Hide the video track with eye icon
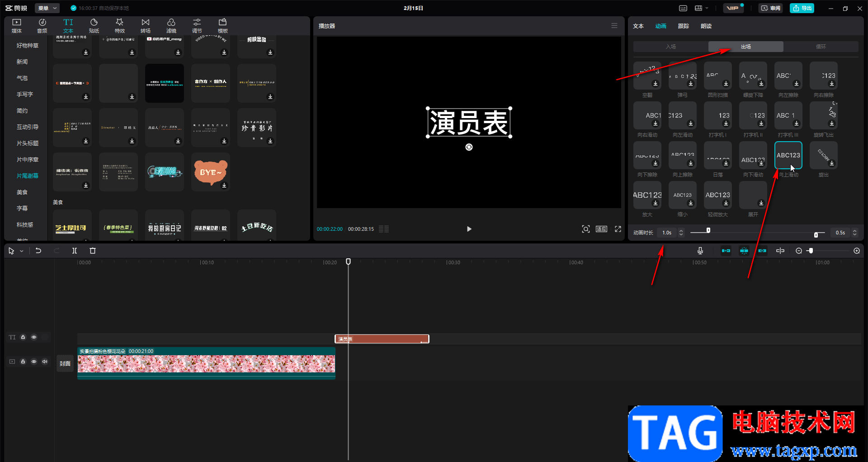The height and width of the screenshot is (462, 868). click(34, 362)
